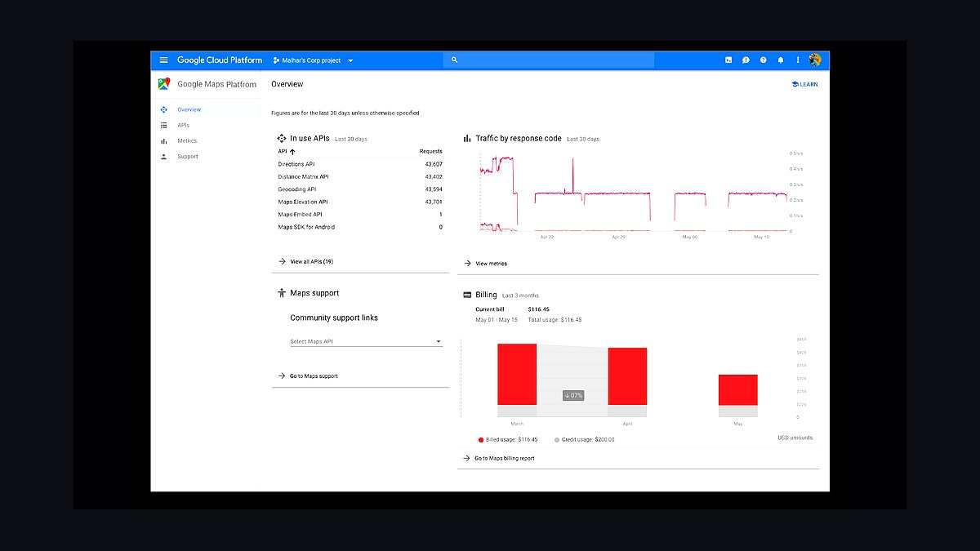This screenshot has width=980, height=551.
Task: Click the alert feedback icon in top bar
Action: tap(746, 60)
